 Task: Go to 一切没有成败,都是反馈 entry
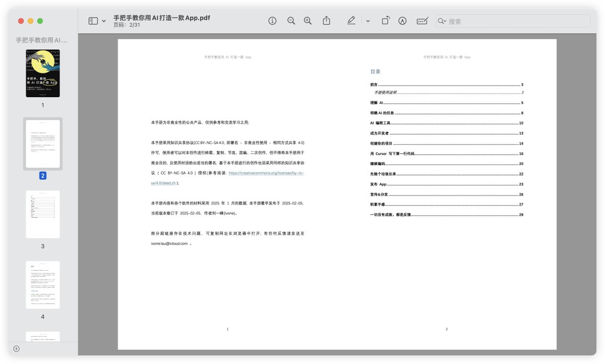tap(447, 215)
